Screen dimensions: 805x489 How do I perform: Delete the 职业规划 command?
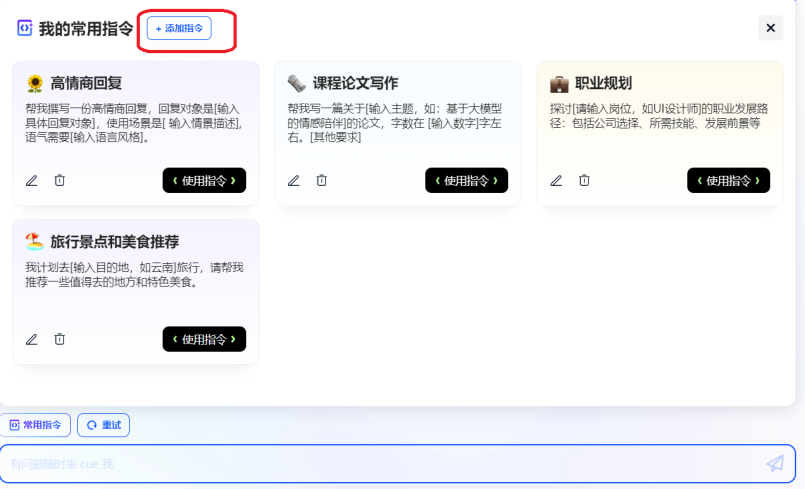pyautogui.click(x=584, y=181)
